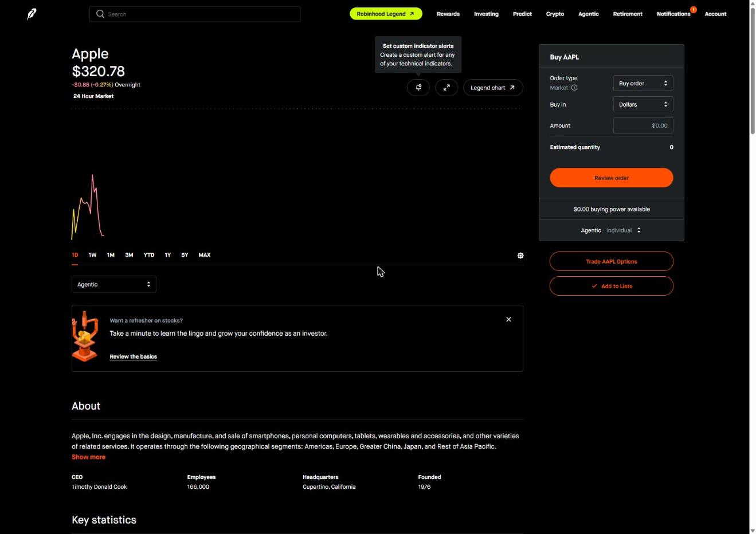Image resolution: width=756 pixels, height=534 pixels.
Task: Click the Market info icon
Action: tap(574, 88)
